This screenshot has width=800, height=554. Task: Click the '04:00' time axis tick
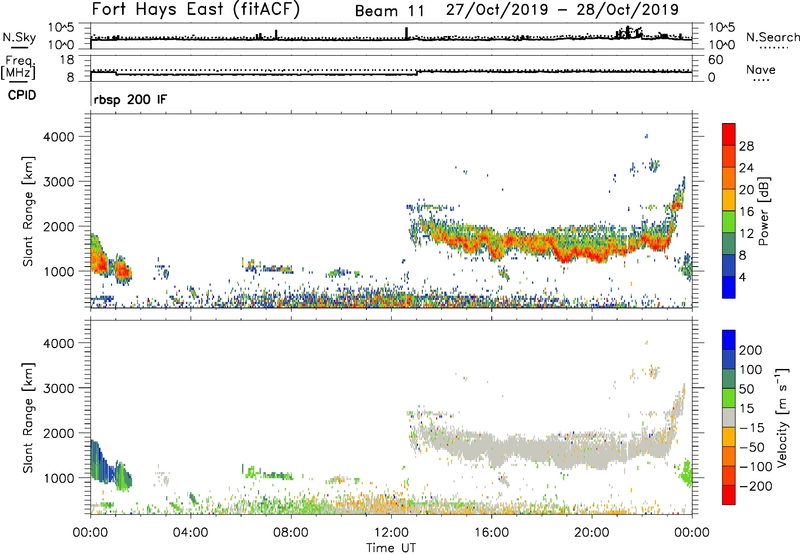pos(190,533)
